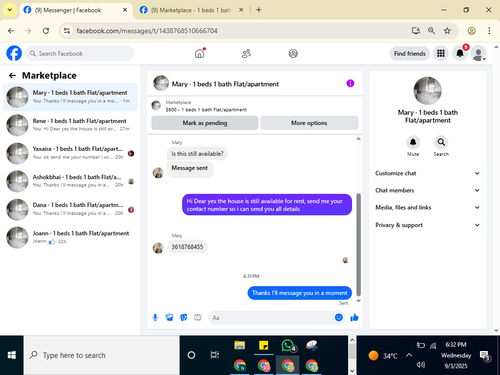500x375 pixels.
Task: Click the phone number message 3618768455
Action: point(187,247)
